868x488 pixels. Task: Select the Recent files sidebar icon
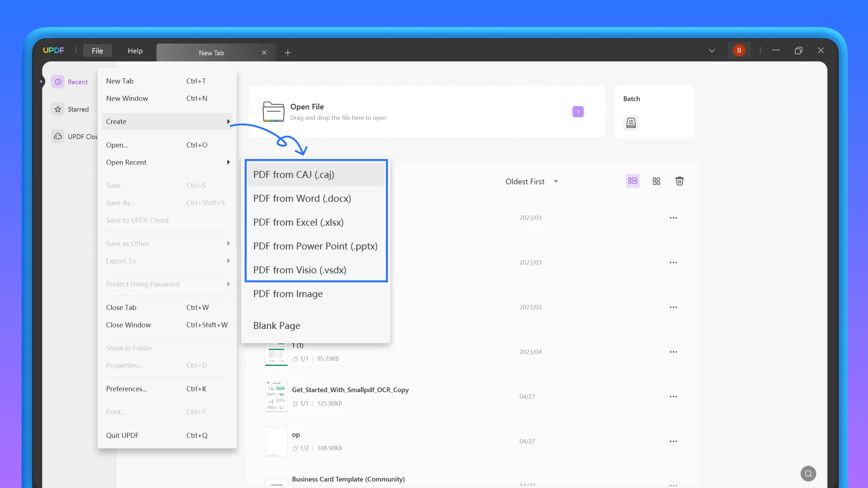(58, 82)
